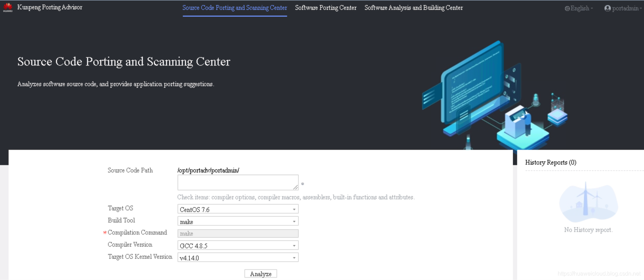The height and width of the screenshot is (280, 644).
Task: Expand the Target OS CentOS 7.6 dropdown
Action: (x=238, y=209)
